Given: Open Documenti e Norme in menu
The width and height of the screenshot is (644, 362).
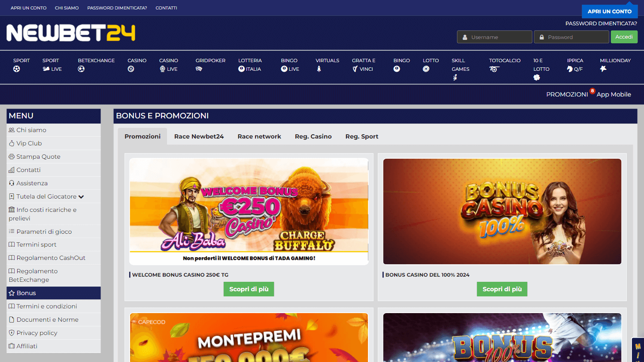Looking at the screenshot, I should click(54, 320).
